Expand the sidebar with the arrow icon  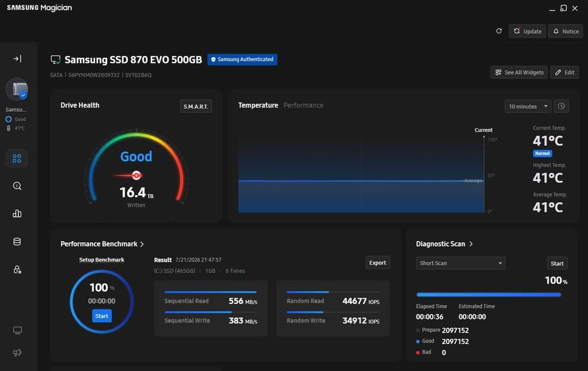point(17,59)
